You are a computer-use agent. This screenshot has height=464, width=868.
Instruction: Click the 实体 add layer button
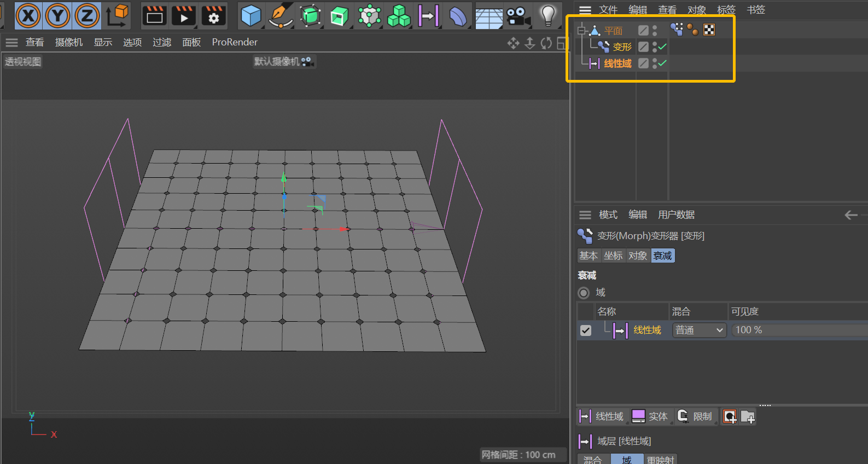click(650, 416)
